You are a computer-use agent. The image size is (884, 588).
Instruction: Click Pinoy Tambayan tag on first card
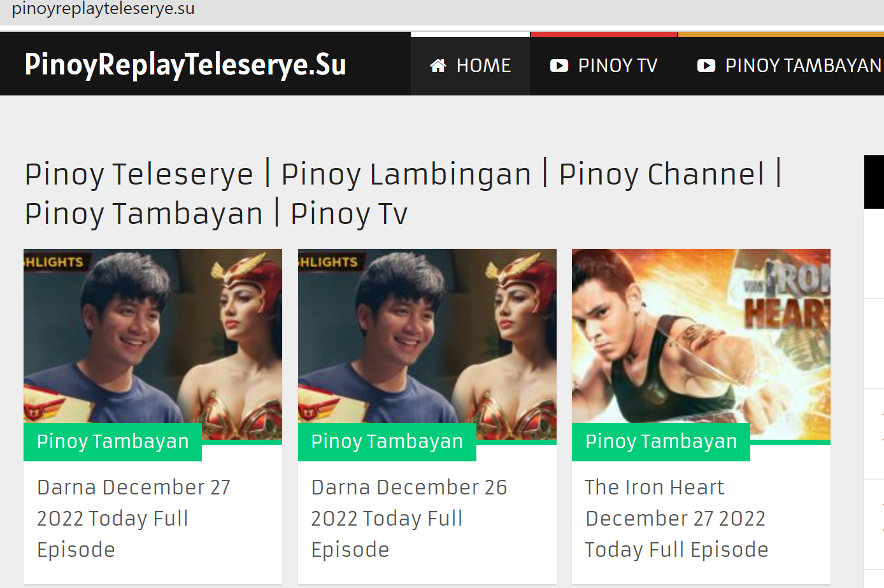113,442
